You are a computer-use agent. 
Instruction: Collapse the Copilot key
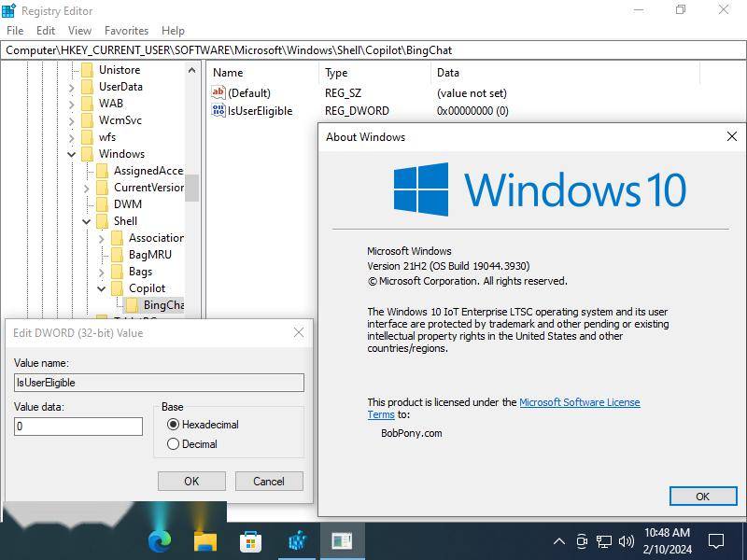pyautogui.click(x=101, y=288)
